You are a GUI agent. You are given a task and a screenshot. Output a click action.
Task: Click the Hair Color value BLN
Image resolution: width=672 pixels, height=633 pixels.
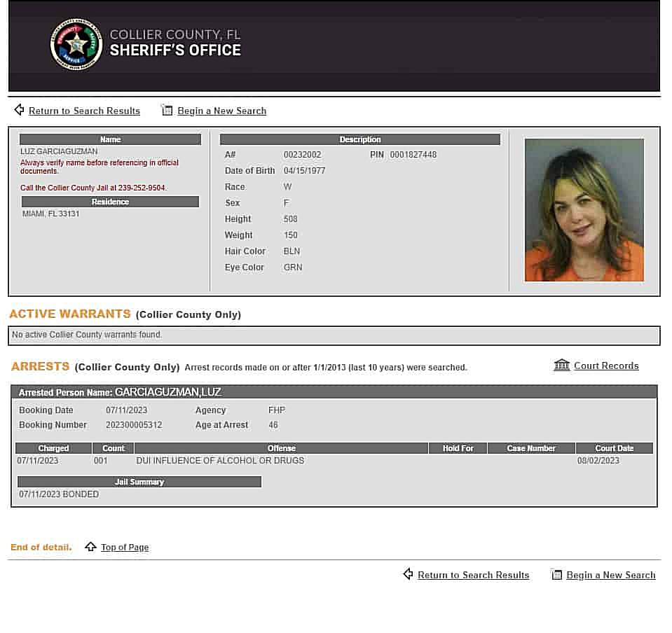pyautogui.click(x=292, y=251)
